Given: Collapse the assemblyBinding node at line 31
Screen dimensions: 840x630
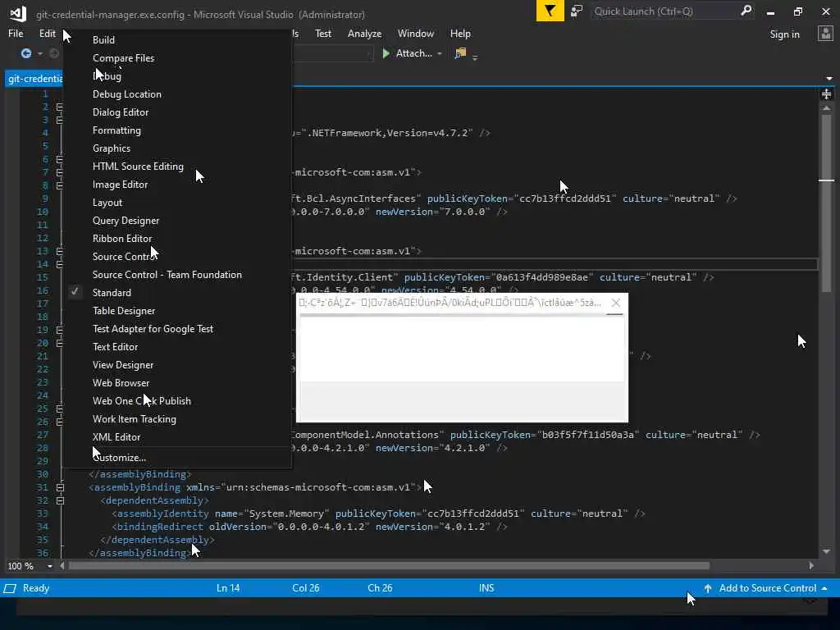Looking at the screenshot, I should (x=60, y=487).
